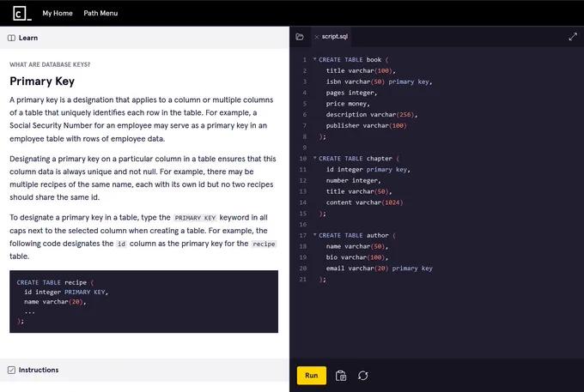Place cursor on 'id integer primary key,' line 11
This screenshot has height=392, width=584.
[368, 170]
